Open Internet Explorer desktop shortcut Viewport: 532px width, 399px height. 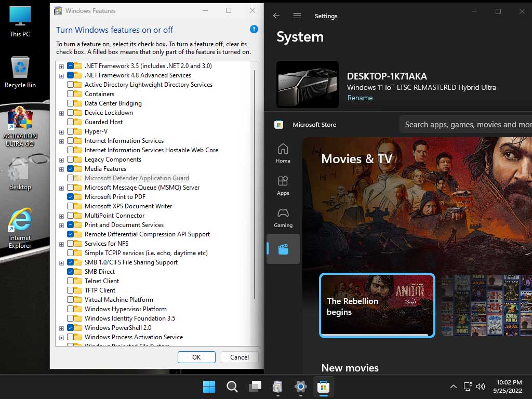click(20, 229)
